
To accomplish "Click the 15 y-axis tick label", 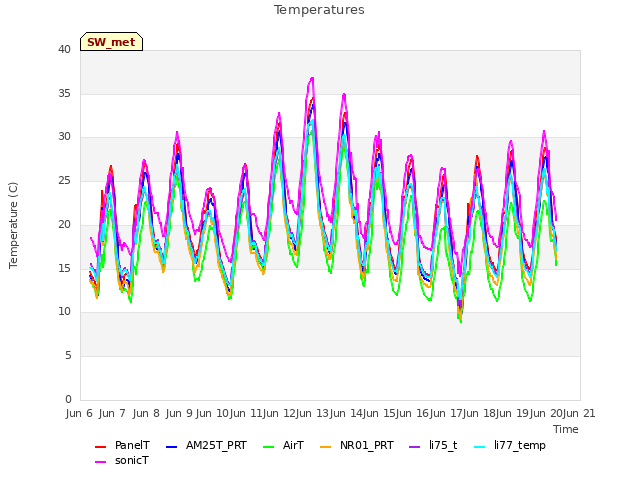I will point(64,268).
